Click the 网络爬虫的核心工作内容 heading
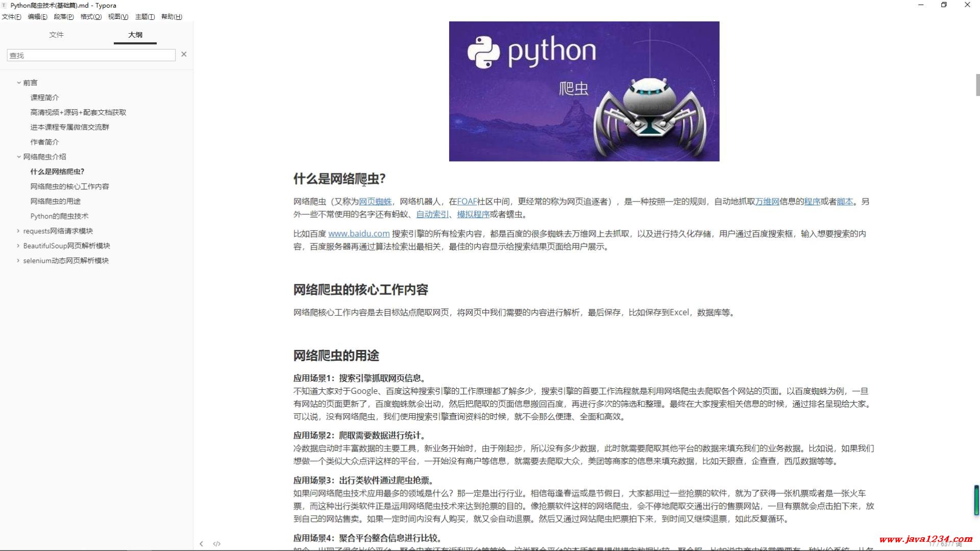 point(361,290)
